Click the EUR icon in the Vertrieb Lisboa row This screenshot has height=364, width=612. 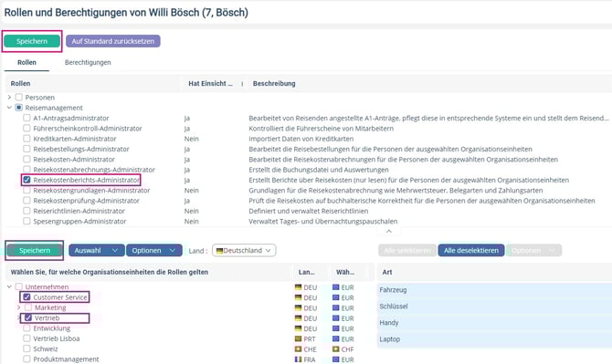pos(335,338)
